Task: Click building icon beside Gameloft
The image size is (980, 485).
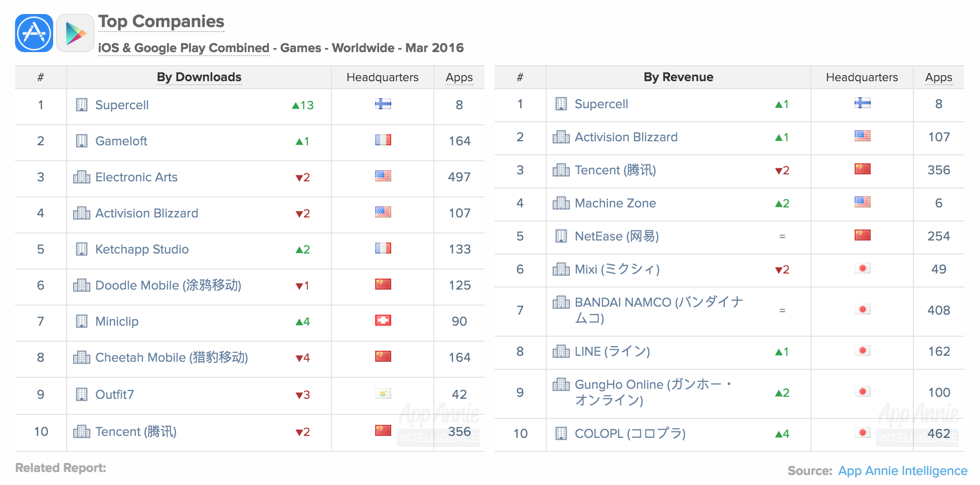Action: point(82,141)
